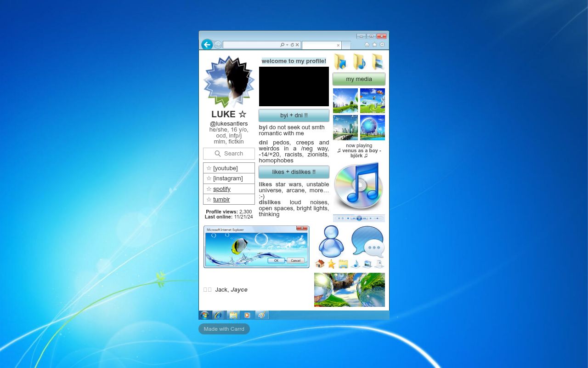Select the small home icon under the messenger icons
Screen dimensions: 588x368
(320, 264)
